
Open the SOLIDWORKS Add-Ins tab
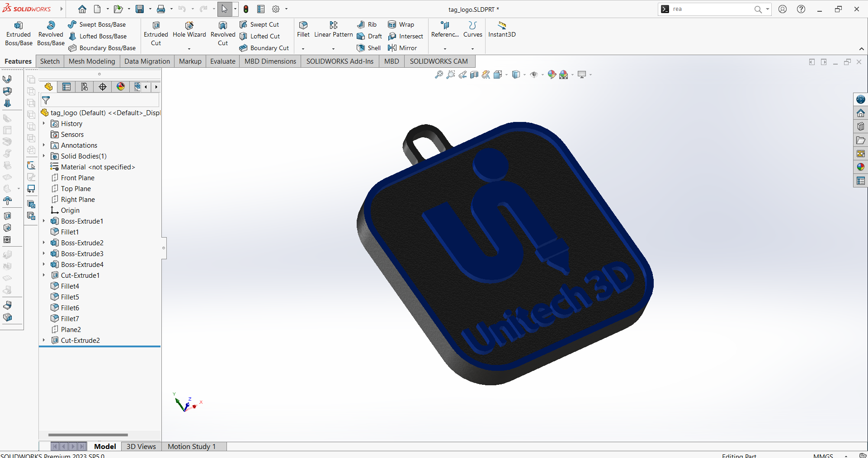click(x=340, y=61)
